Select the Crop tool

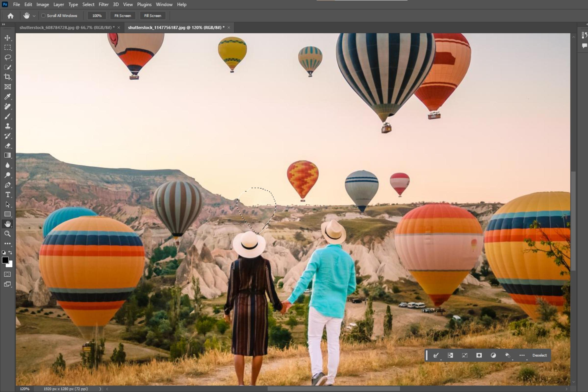tap(8, 77)
